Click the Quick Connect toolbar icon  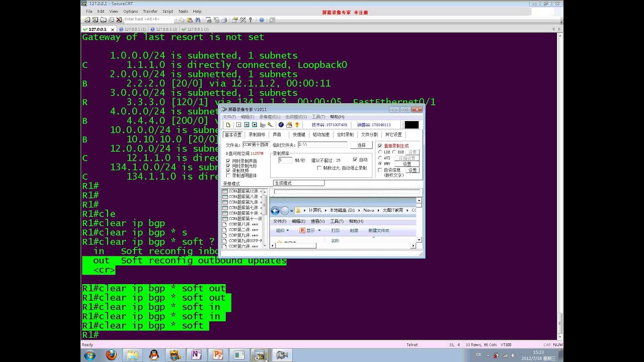point(95,20)
